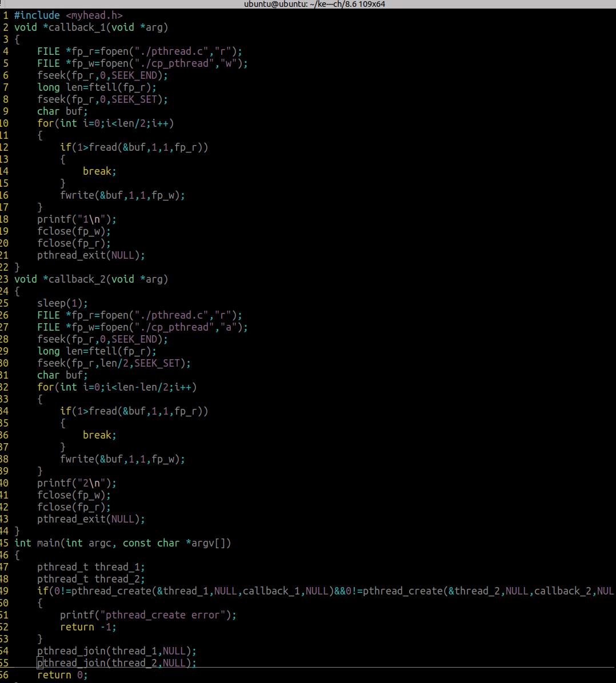This screenshot has width=616, height=683.
Task: Click 'pthread_t thread_1;' declaration
Action: coord(91,567)
